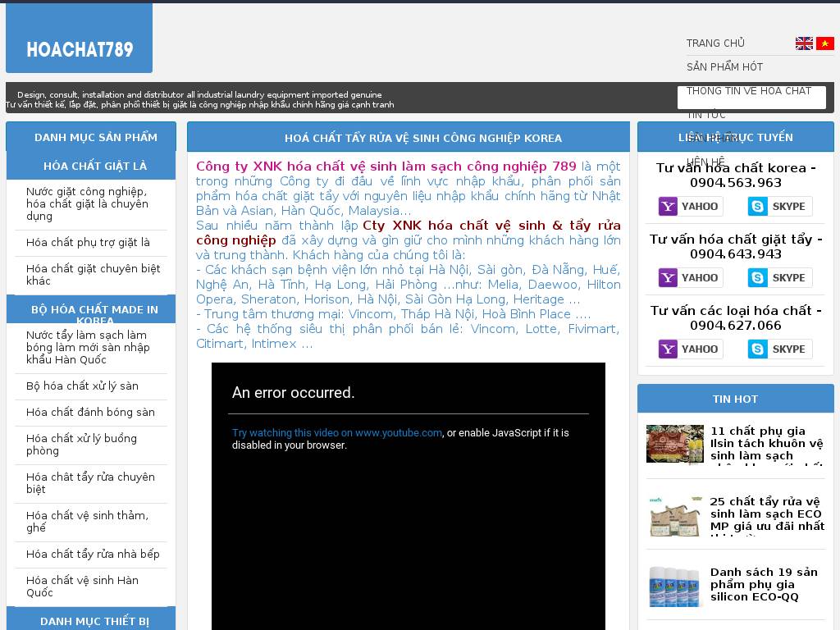Click Skype button under 0904.643.943

pos(779,278)
